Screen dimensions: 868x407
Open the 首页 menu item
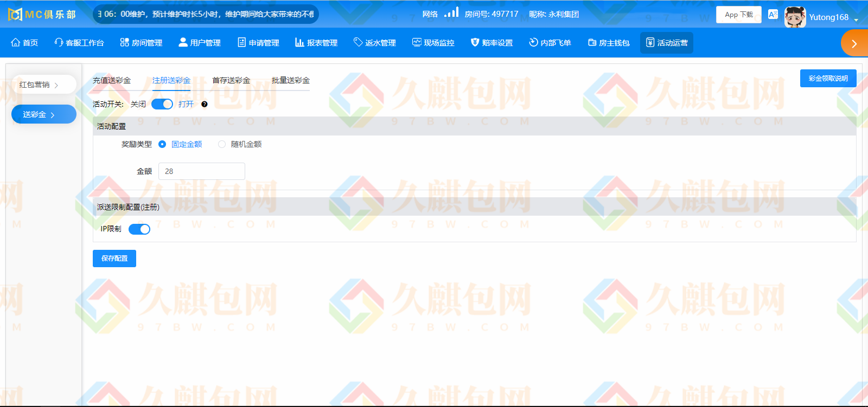point(24,43)
